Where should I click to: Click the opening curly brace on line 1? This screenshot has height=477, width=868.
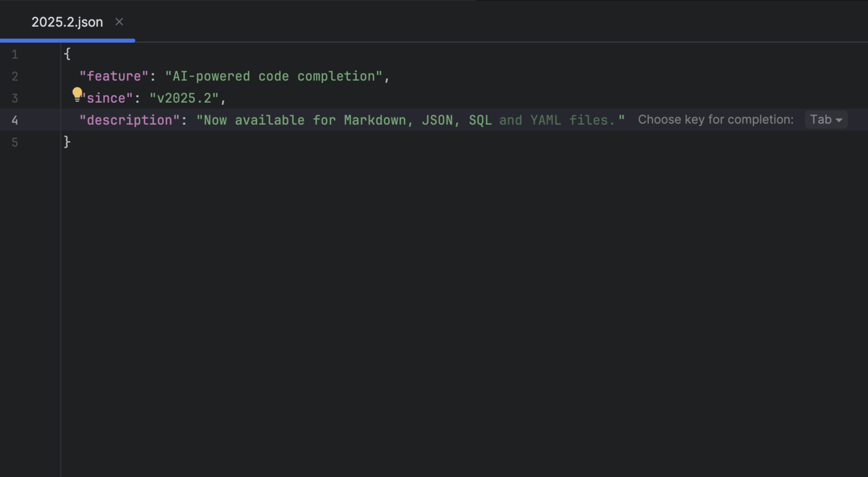(x=67, y=54)
